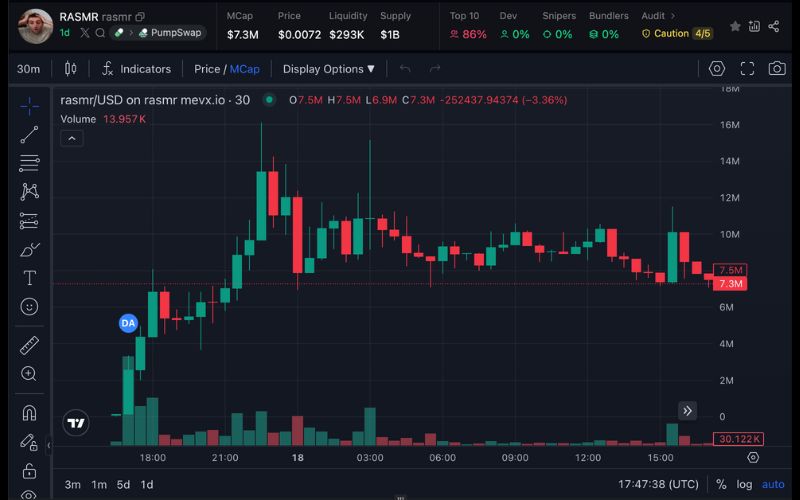The height and width of the screenshot is (500, 800).
Task: Open the PumpSwap exchange badge
Action: [170, 33]
